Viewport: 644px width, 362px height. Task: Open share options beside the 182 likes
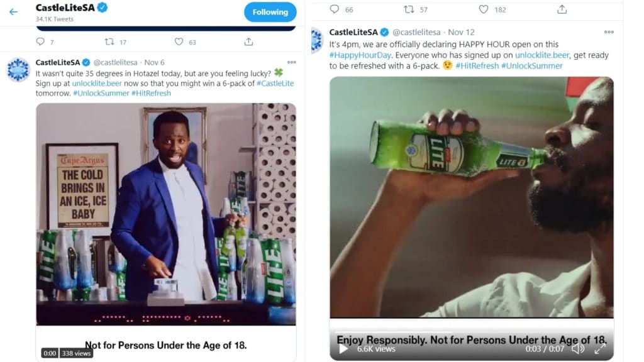pyautogui.click(x=562, y=9)
